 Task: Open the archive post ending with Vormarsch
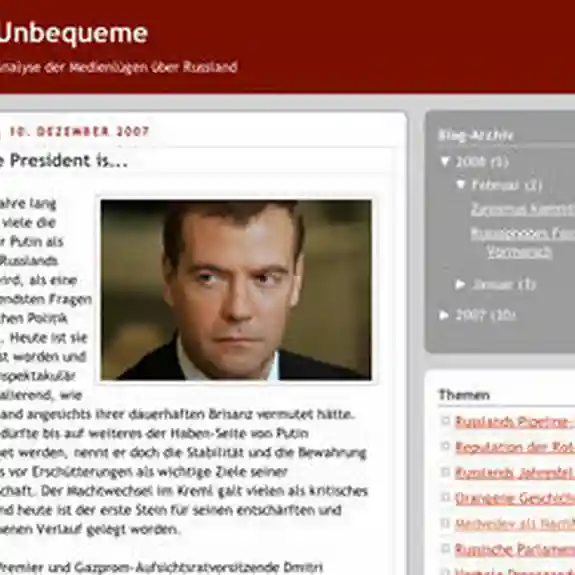pyautogui.click(x=523, y=242)
